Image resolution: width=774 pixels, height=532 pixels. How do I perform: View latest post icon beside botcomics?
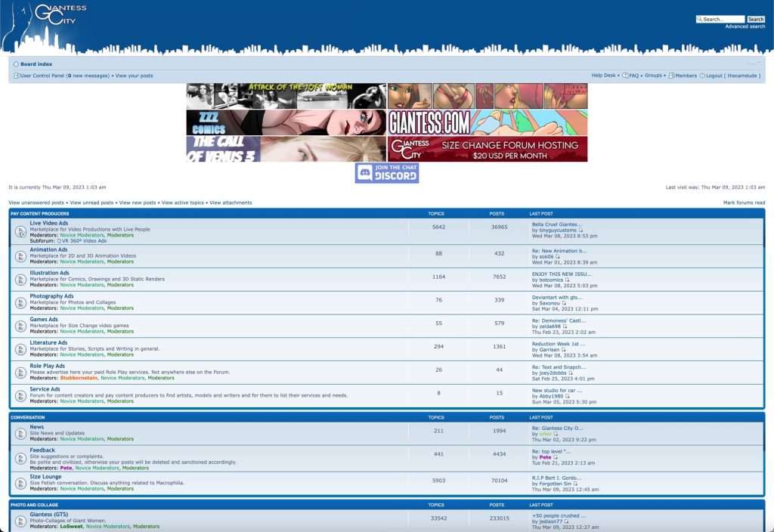pos(567,280)
